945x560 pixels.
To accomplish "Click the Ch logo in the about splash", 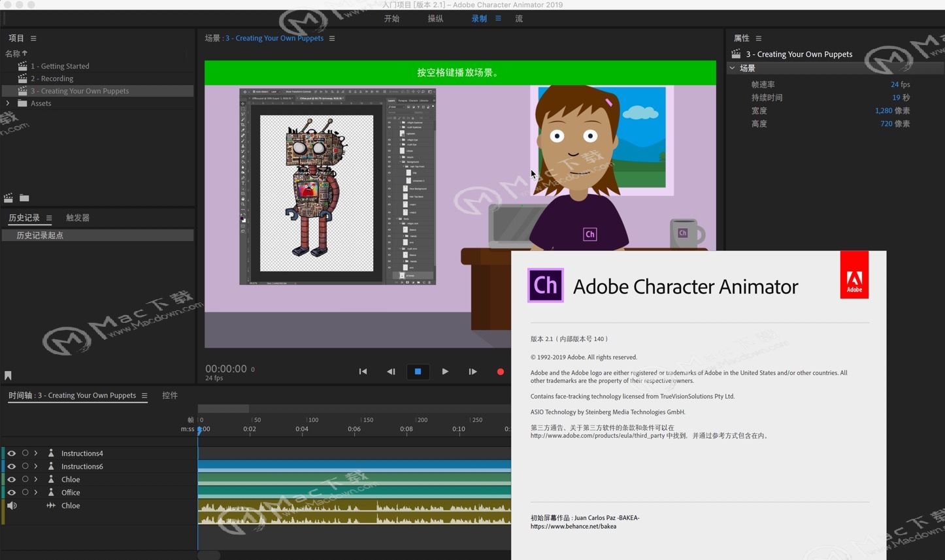I will pyautogui.click(x=546, y=286).
